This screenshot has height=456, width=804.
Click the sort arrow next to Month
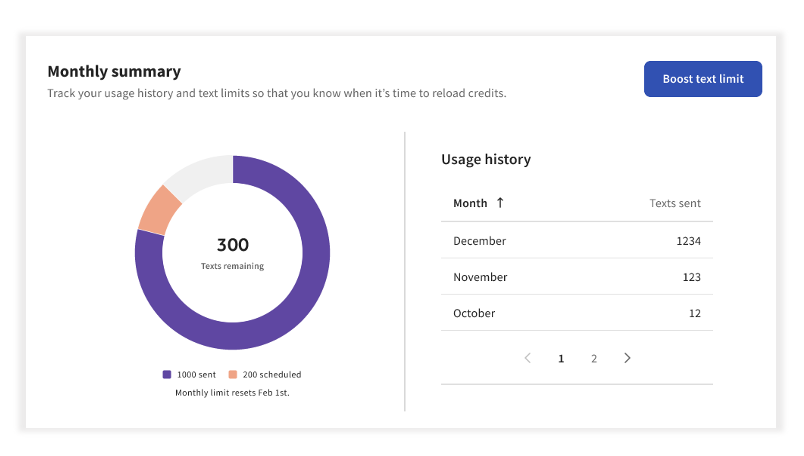(x=500, y=203)
